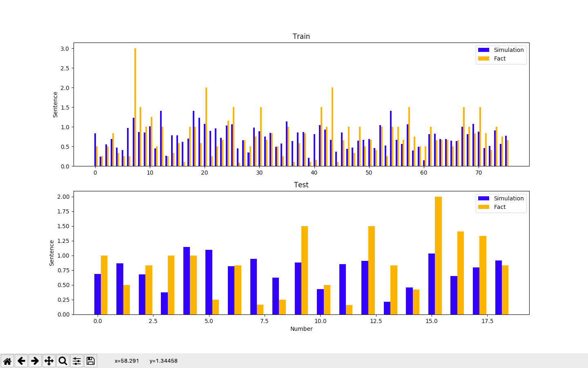This screenshot has width=588, height=368.
Task: Click the blue Simulation swatch in Test legend
Action: [x=483, y=198]
